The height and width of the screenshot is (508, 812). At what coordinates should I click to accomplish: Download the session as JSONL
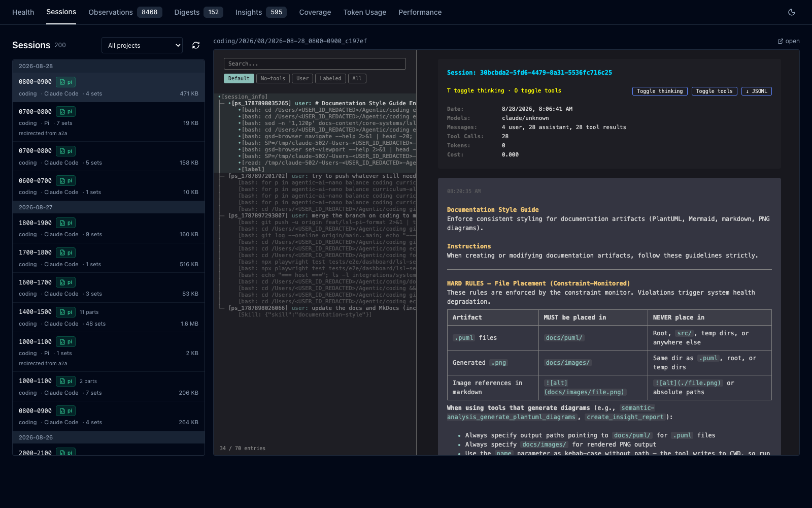pyautogui.click(x=756, y=91)
